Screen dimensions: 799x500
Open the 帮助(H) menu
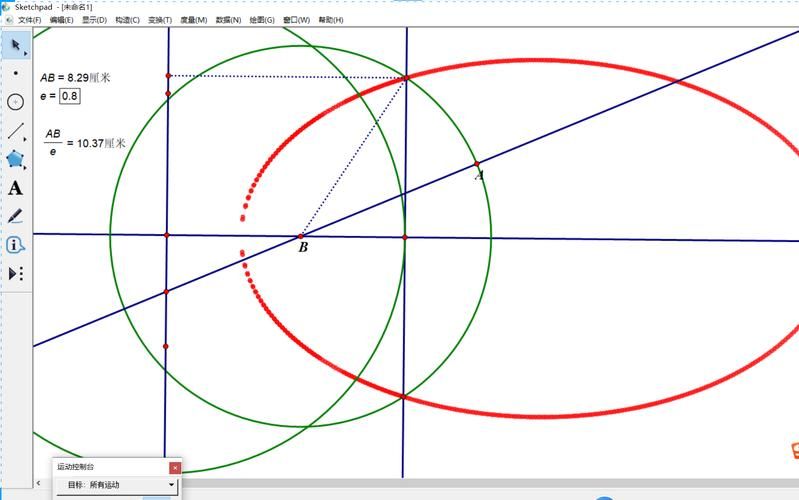pos(331,20)
